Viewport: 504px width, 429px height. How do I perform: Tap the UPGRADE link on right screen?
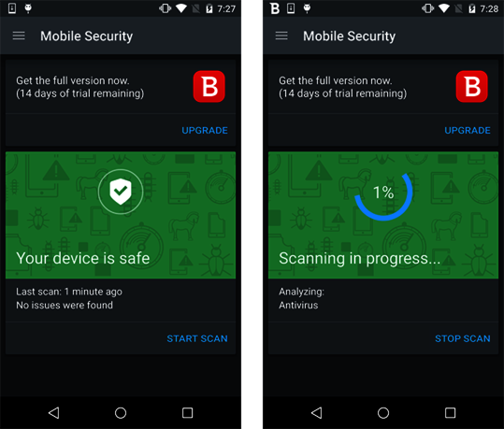point(468,130)
